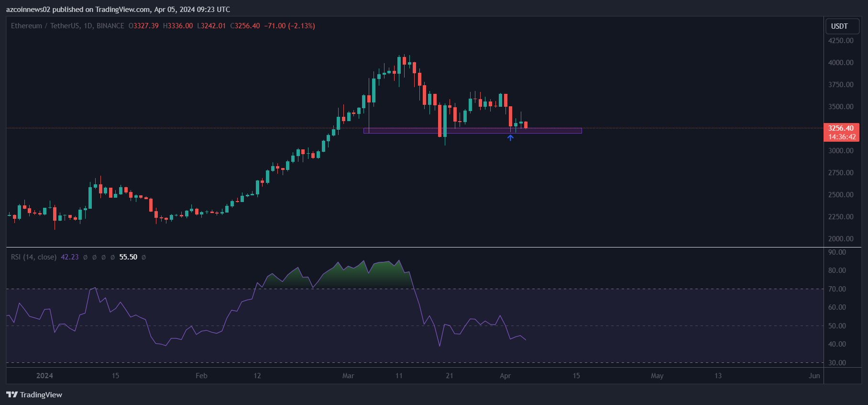Click the RSI value 42.23
The height and width of the screenshot is (405, 868).
pyautogui.click(x=70, y=257)
